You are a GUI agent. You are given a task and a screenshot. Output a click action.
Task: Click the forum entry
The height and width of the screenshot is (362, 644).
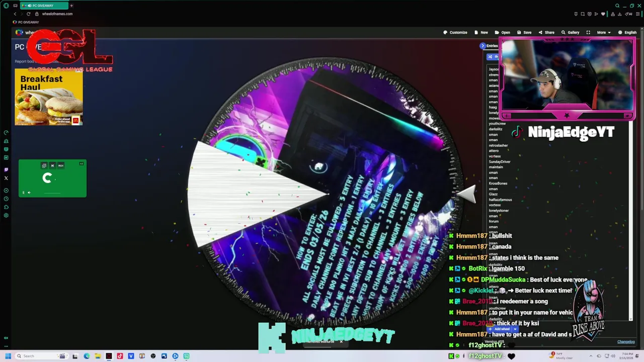point(494,221)
